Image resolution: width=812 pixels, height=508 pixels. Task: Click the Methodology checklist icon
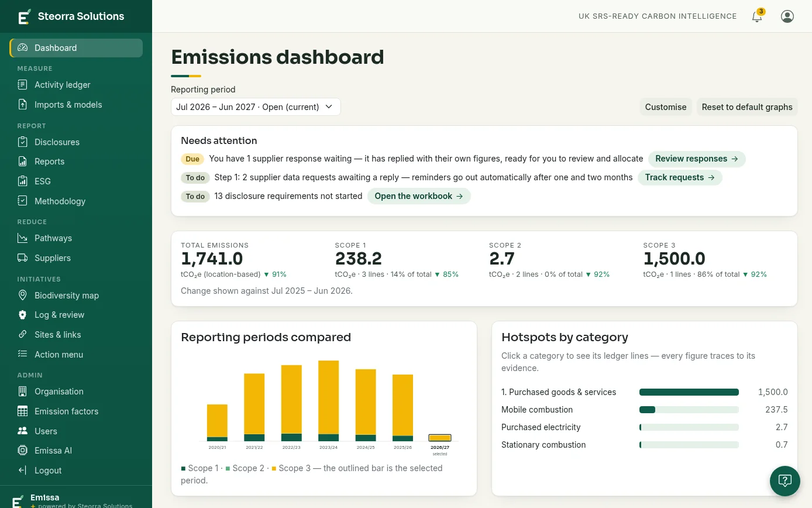23,201
